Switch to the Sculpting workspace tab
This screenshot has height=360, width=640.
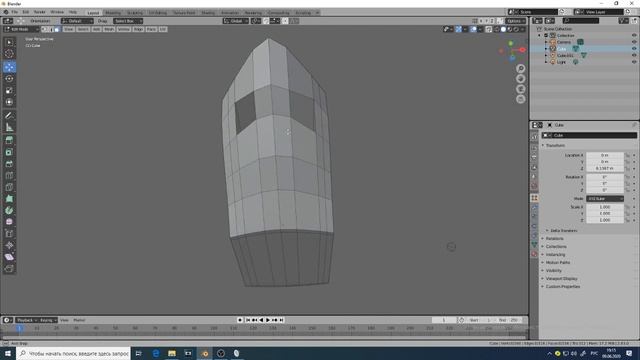click(x=135, y=13)
